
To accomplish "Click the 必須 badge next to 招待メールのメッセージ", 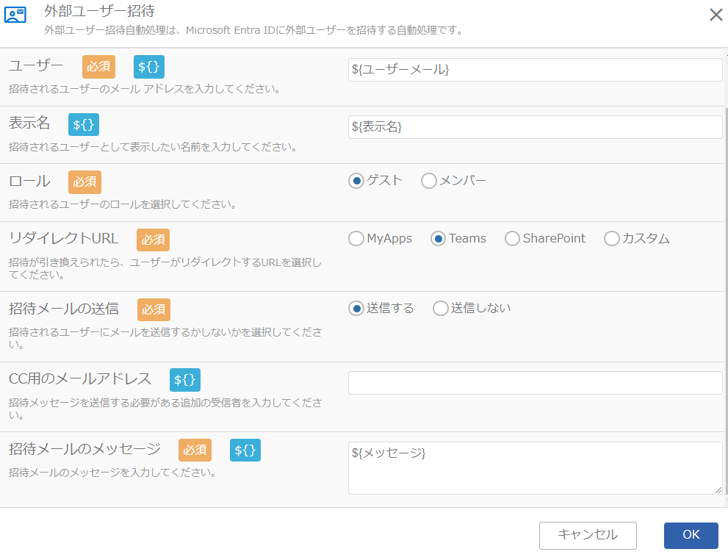I will (x=195, y=450).
